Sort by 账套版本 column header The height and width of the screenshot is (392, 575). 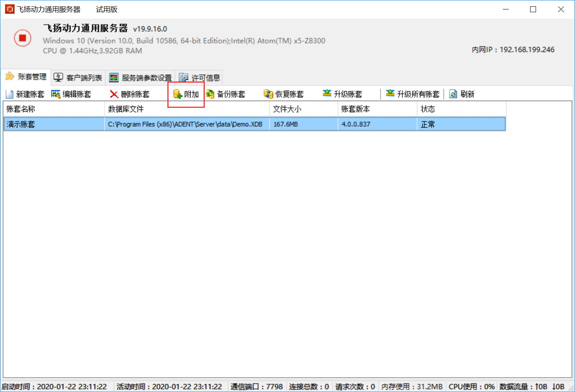point(378,109)
